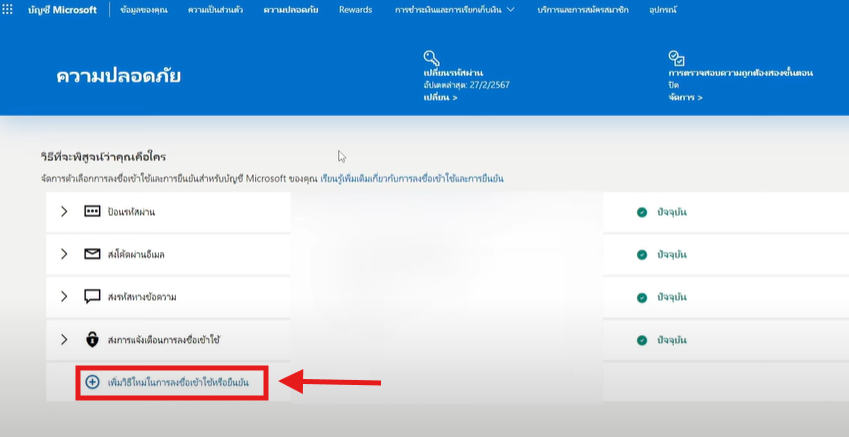Click the chat bubble icon for ส่งรหัสทางข้อความ
Screen dimensions: 849x437
point(92,297)
